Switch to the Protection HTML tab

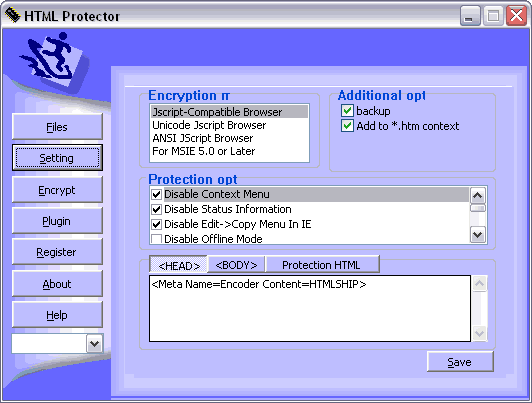coord(321,265)
